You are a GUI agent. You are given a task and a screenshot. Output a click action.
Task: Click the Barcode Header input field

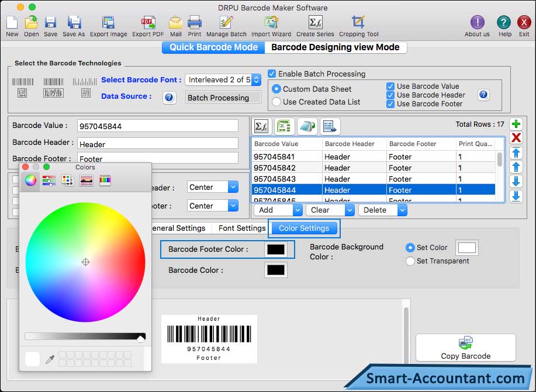click(158, 143)
